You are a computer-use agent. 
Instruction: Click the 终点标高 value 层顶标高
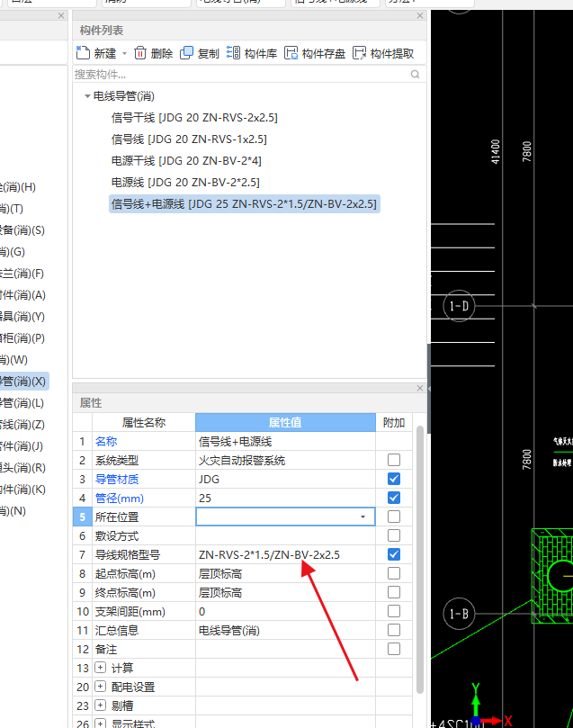(285, 593)
